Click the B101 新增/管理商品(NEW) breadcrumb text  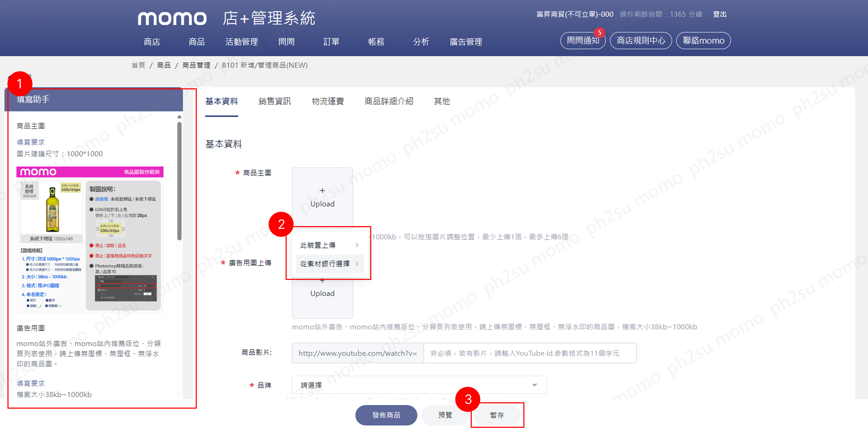[x=265, y=65]
